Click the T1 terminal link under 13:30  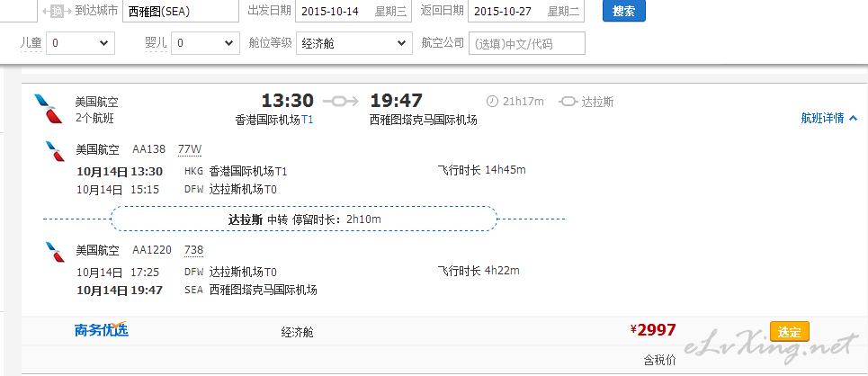[x=308, y=120]
